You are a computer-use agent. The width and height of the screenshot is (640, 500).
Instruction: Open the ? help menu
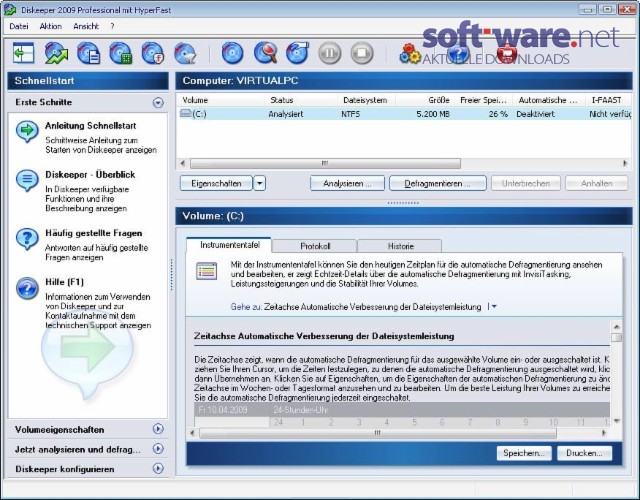click(112, 26)
